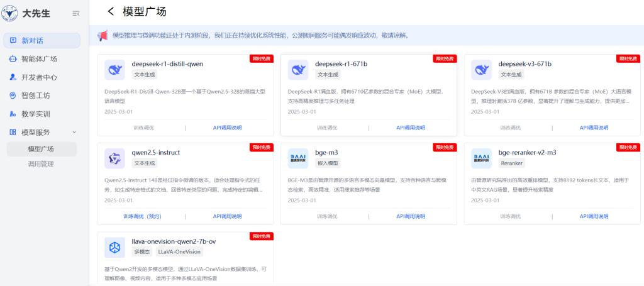Click the llava-onevision-qwen2-7b-ov title
Viewport: 644px width, 286px height.
point(174,241)
